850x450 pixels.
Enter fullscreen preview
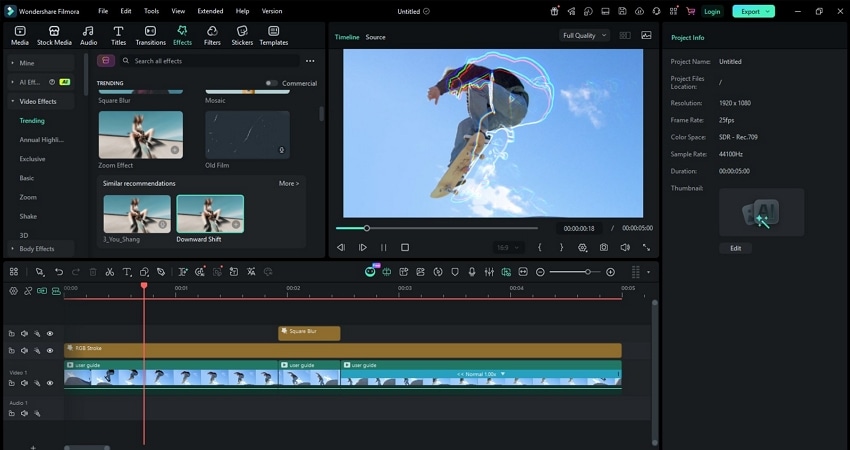click(x=646, y=247)
